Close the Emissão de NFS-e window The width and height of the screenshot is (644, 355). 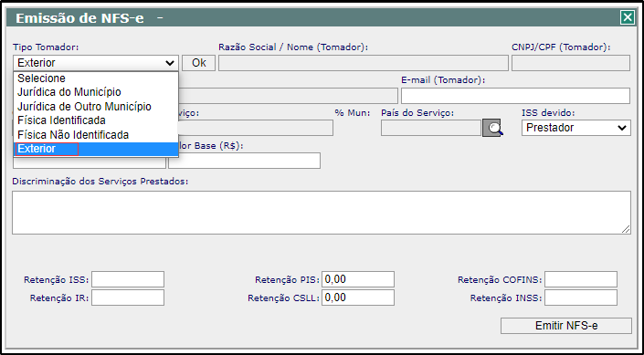pos(628,17)
